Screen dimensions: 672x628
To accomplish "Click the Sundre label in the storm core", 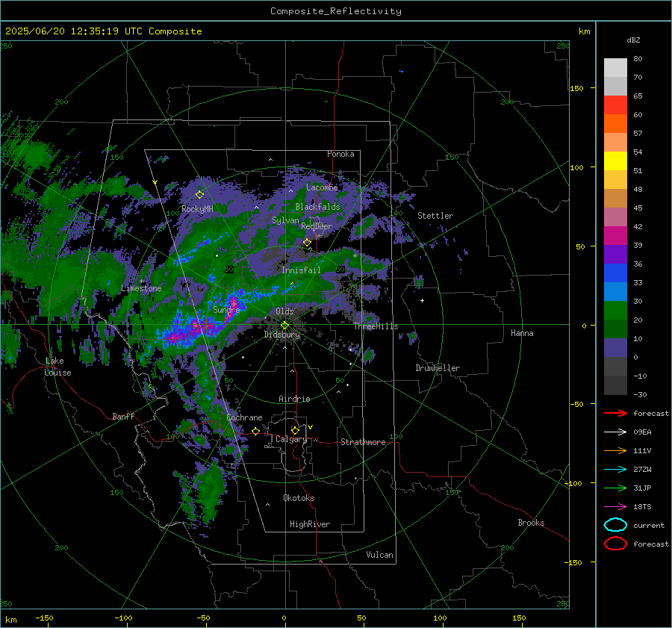I will tap(226, 309).
